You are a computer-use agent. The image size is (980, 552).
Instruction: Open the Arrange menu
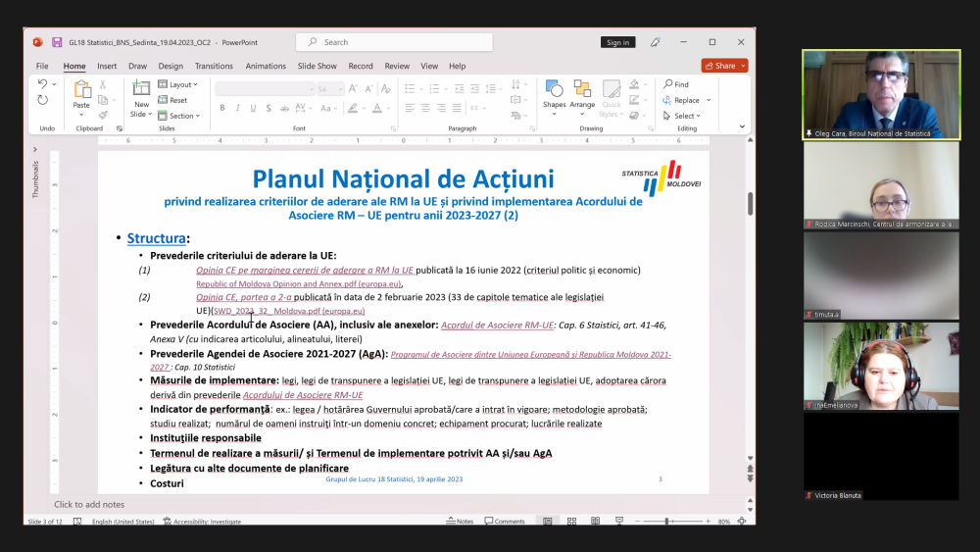(582, 97)
